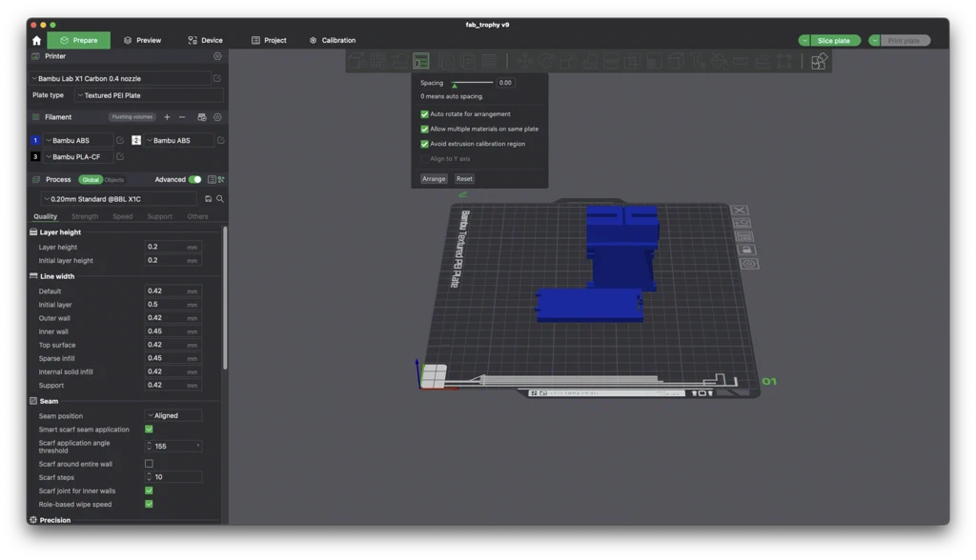
Task: Click the Arrange button
Action: pos(434,179)
